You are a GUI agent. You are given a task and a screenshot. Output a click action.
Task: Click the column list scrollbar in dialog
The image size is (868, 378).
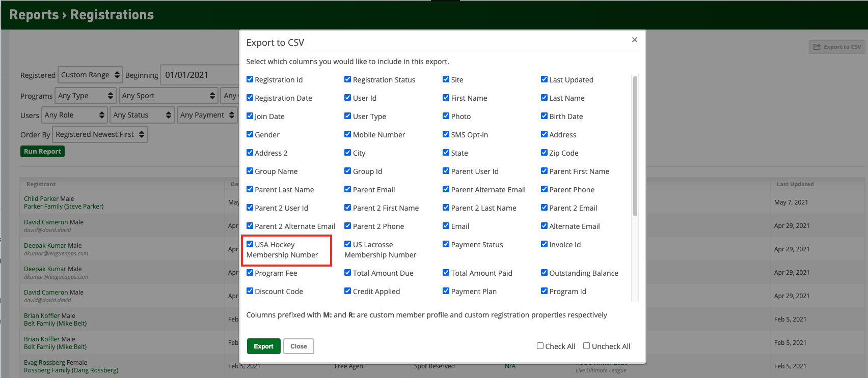coord(635,147)
